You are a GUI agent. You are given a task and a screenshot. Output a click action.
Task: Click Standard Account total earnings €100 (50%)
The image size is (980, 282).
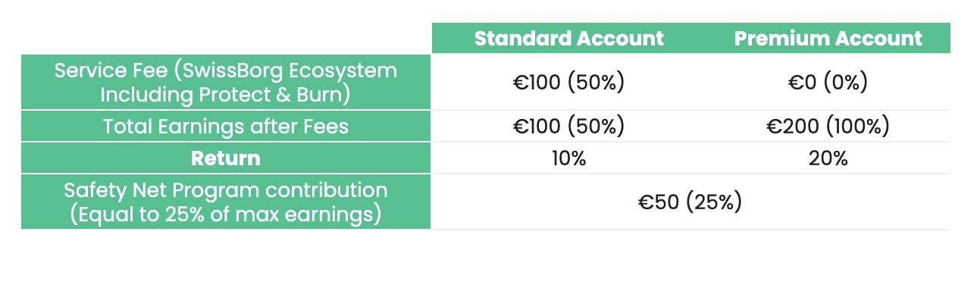(x=568, y=127)
